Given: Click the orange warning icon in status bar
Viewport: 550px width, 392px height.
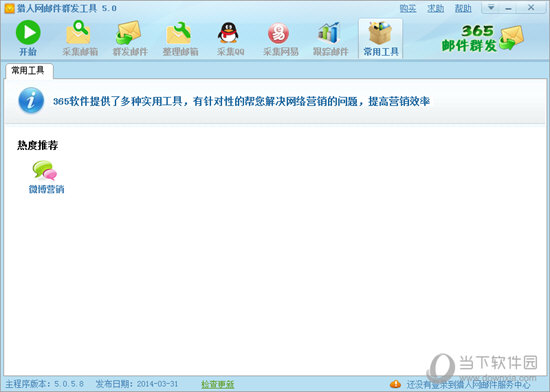Looking at the screenshot, I should click(395, 384).
